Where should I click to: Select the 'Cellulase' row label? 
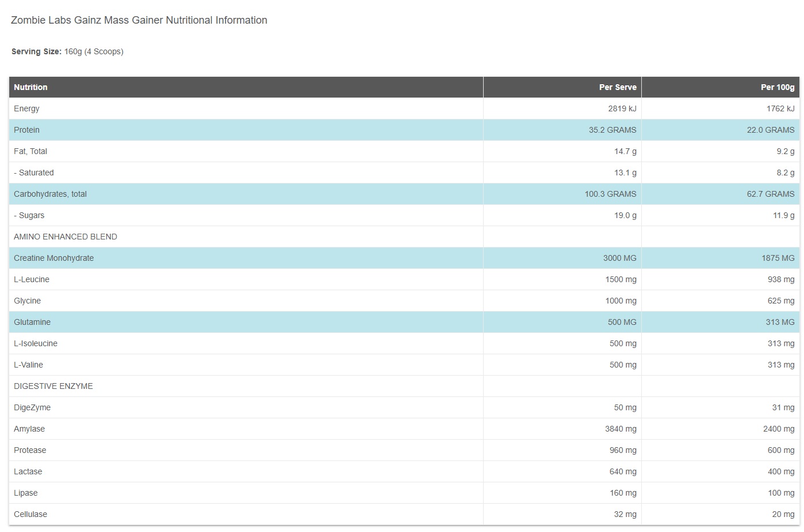[31, 514]
